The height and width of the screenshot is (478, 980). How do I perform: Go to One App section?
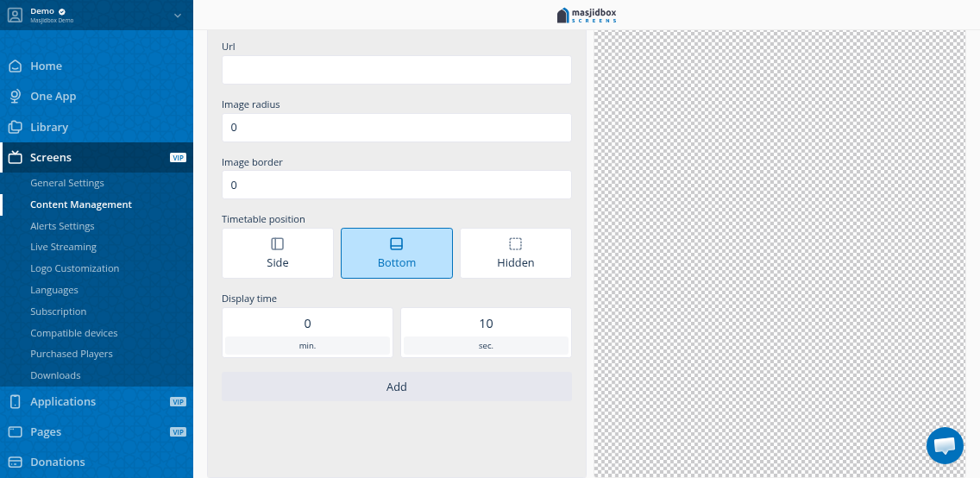click(x=53, y=97)
